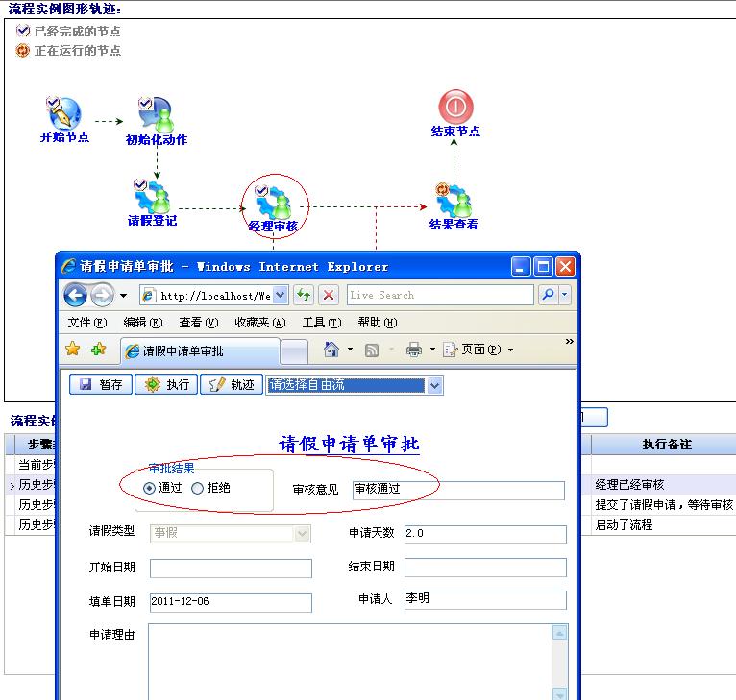Click the 轨迹 trace button
Viewport: 736px width, 700px height.
click(232, 385)
